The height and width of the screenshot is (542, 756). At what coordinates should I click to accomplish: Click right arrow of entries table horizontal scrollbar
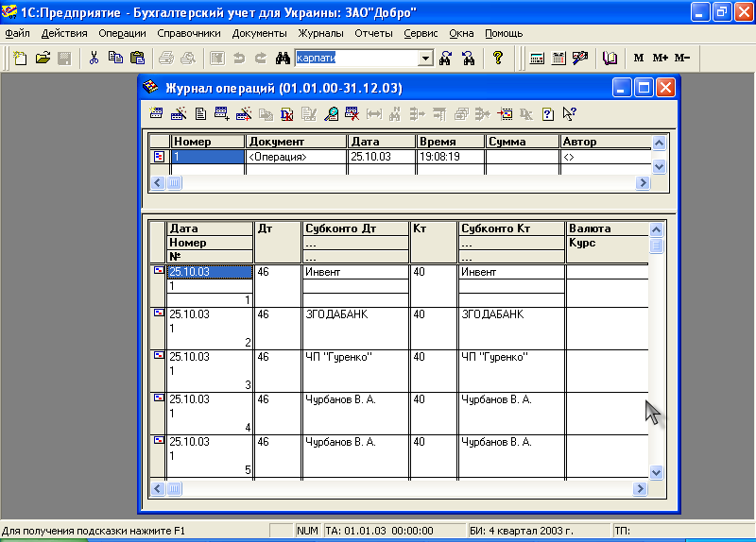pos(640,488)
